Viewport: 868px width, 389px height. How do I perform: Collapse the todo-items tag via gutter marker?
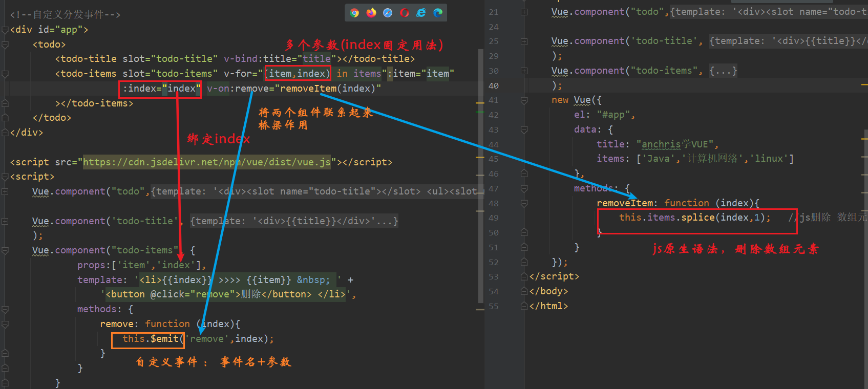tap(5, 74)
